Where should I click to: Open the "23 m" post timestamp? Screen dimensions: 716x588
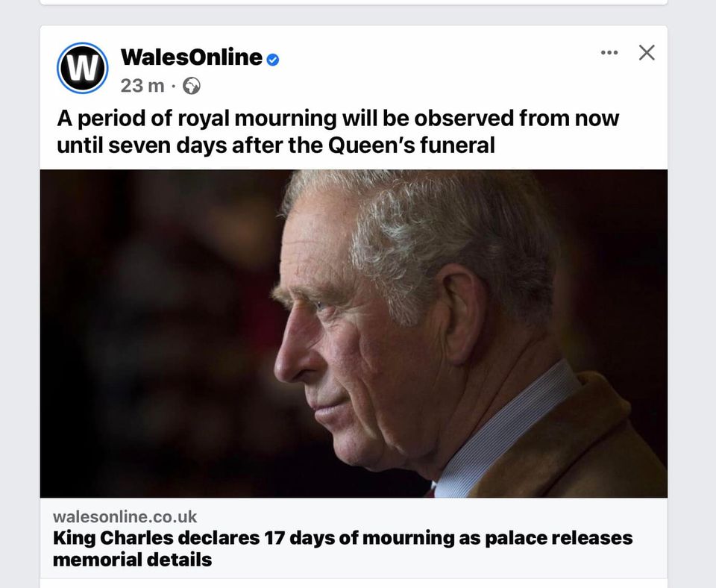[142, 86]
